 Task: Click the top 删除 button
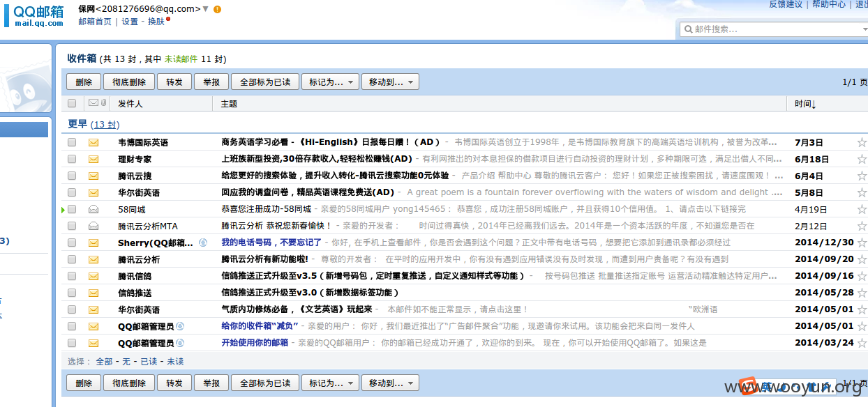[84, 82]
